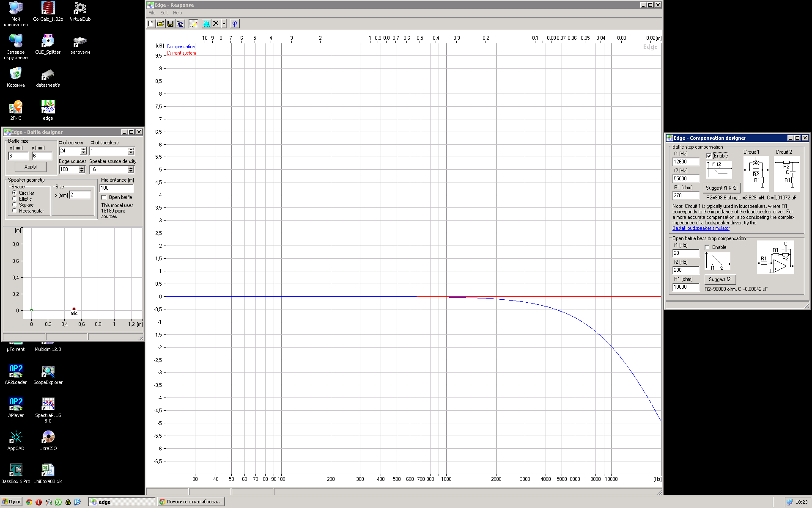Open the Basta! loudspeaker simulator link
This screenshot has width=812, height=508.
tap(701, 228)
